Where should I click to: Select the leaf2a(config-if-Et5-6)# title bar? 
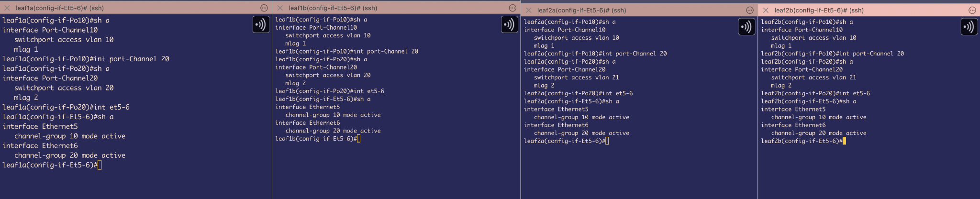[581, 10]
